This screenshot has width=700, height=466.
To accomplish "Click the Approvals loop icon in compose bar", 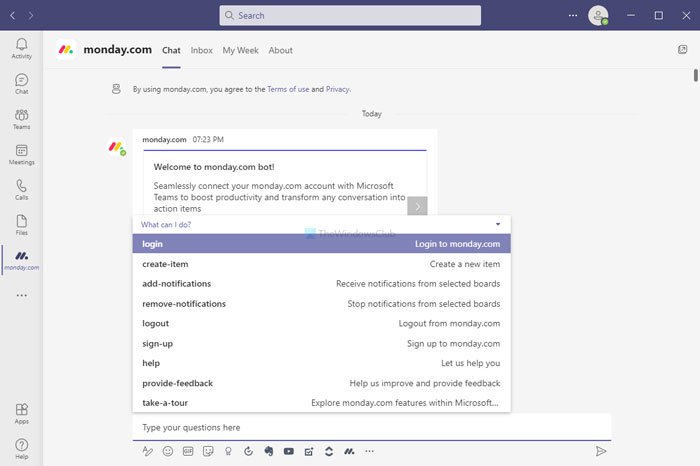I will click(249, 451).
